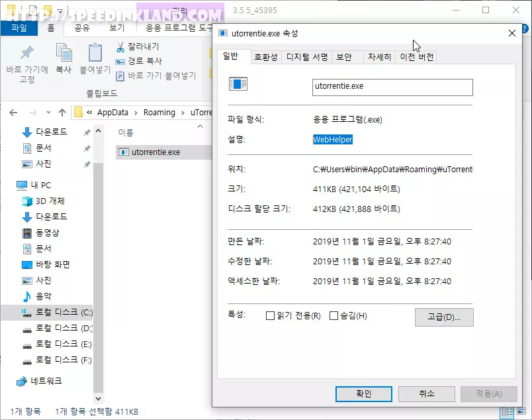This screenshot has height=420, width=532.
Task: Switch to the 홈 ribbon tab
Action: [x=51, y=28]
